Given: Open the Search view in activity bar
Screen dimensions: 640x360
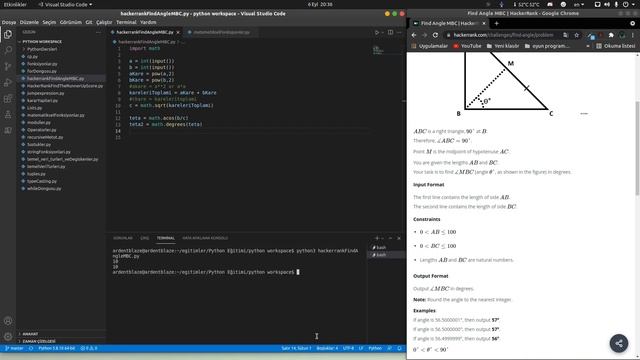Looking at the screenshot, I should point(8,51).
